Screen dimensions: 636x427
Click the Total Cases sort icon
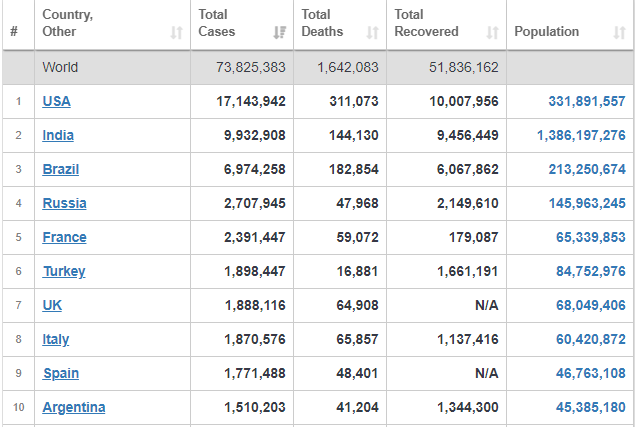click(279, 32)
